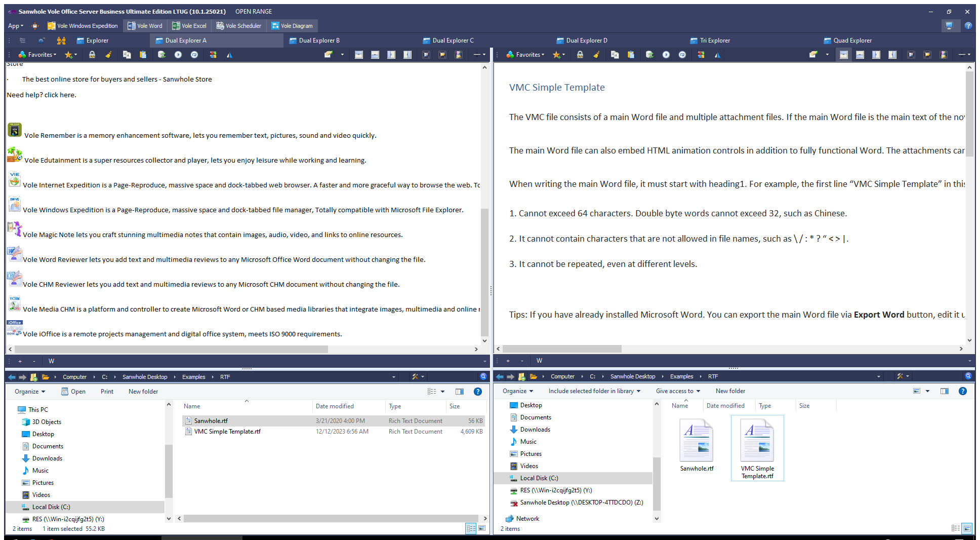Click the blue play icon in left toolbar
Viewport: 980px width, 540px height.
tap(178, 55)
